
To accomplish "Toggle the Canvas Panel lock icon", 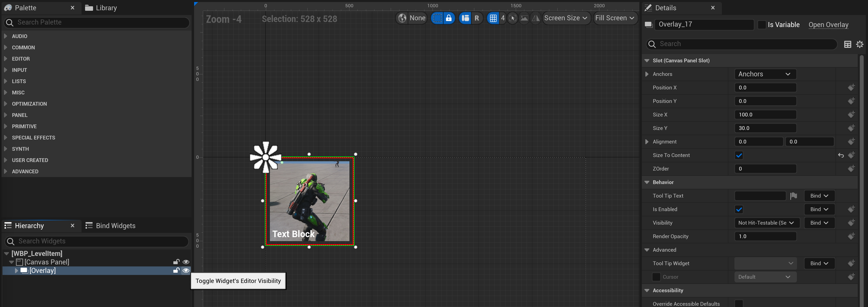I will pos(176,262).
